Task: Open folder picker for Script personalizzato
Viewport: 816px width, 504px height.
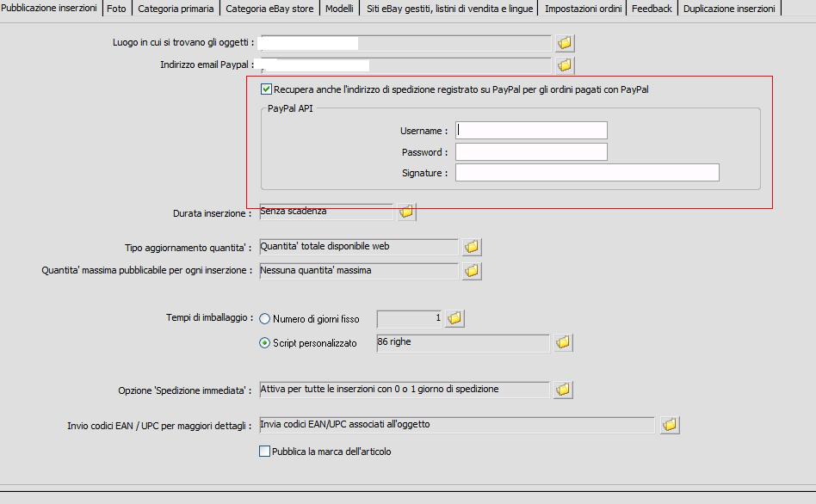Action: click(x=563, y=342)
